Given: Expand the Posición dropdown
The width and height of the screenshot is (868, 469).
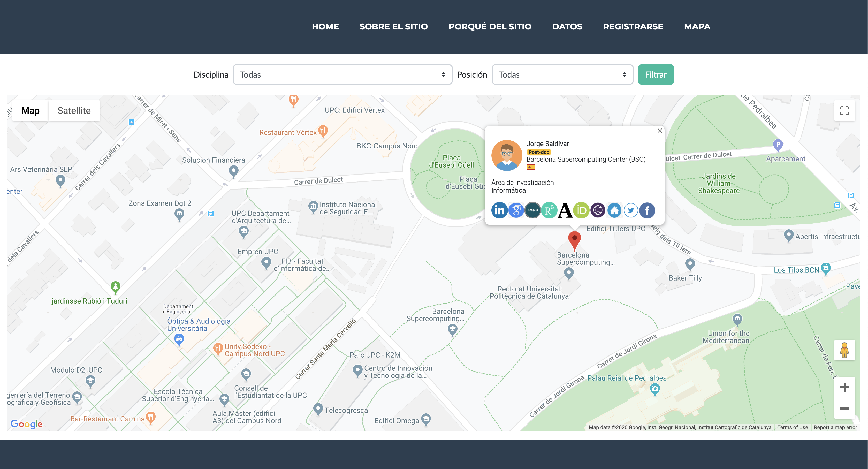Looking at the screenshot, I should pos(562,74).
